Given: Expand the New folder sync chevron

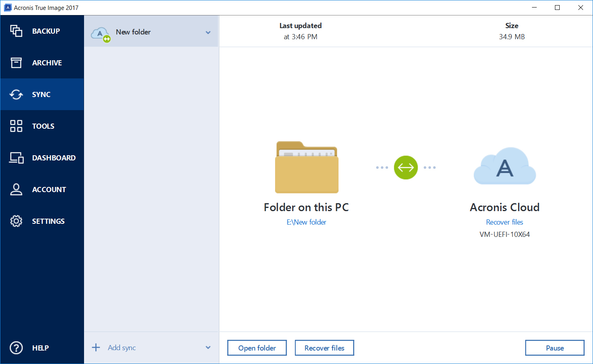Looking at the screenshot, I should (x=208, y=32).
